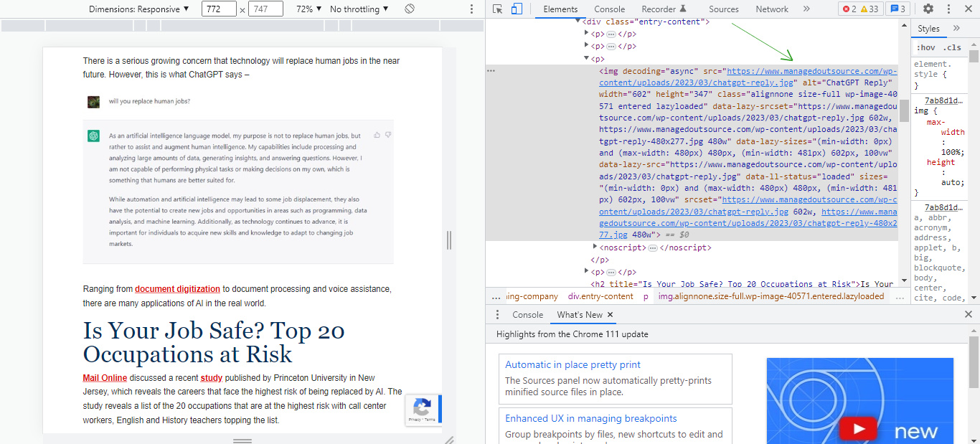This screenshot has width=980, height=444.
Task: Click the errors and warnings counter
Action: (860, 9)
